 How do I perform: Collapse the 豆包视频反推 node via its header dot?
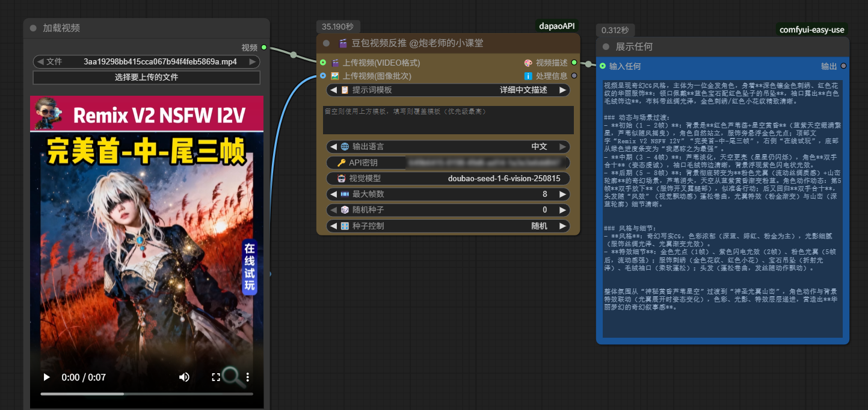point(326,43)
